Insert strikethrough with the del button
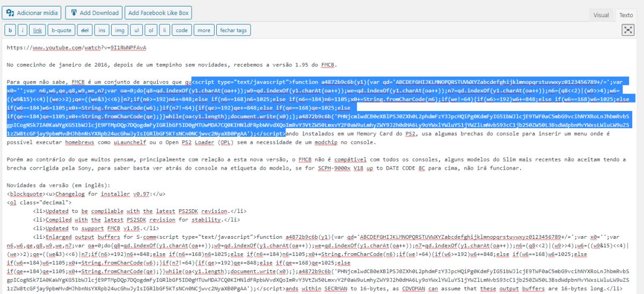Image resolution: width=644 pixels, height=294 pixels. (x=85, y=30)
